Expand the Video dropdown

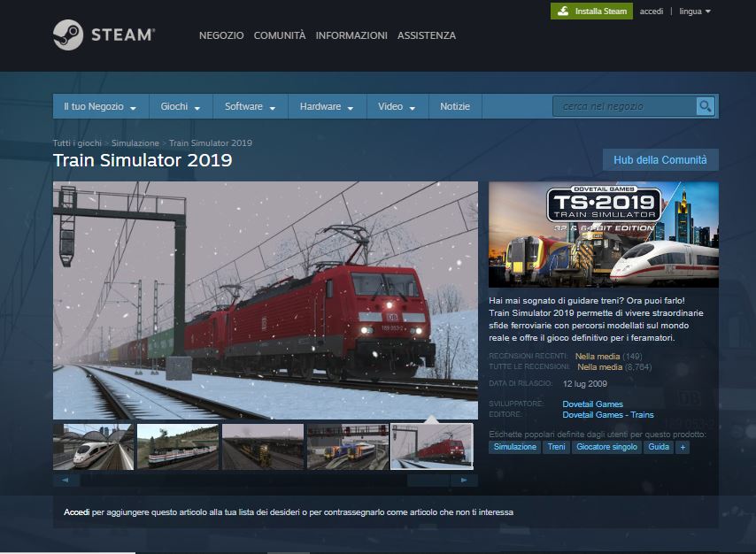pyautogui.click(x=397, y=106)
